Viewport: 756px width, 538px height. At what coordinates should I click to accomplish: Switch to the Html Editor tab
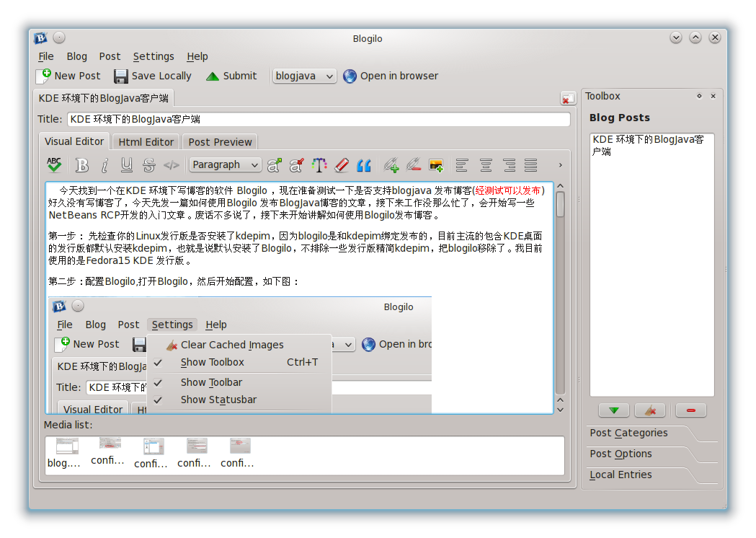pos(146,142)
